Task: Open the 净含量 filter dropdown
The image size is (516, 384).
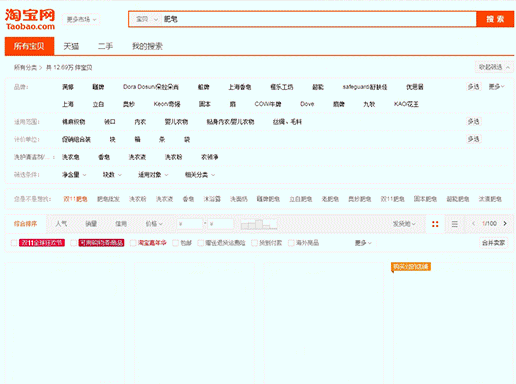Action: [74, 175]
